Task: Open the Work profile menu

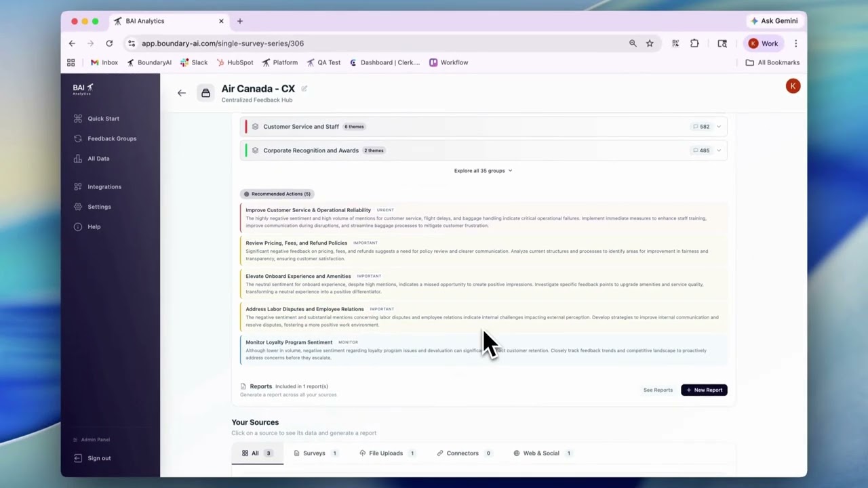Action: point(764,43)
